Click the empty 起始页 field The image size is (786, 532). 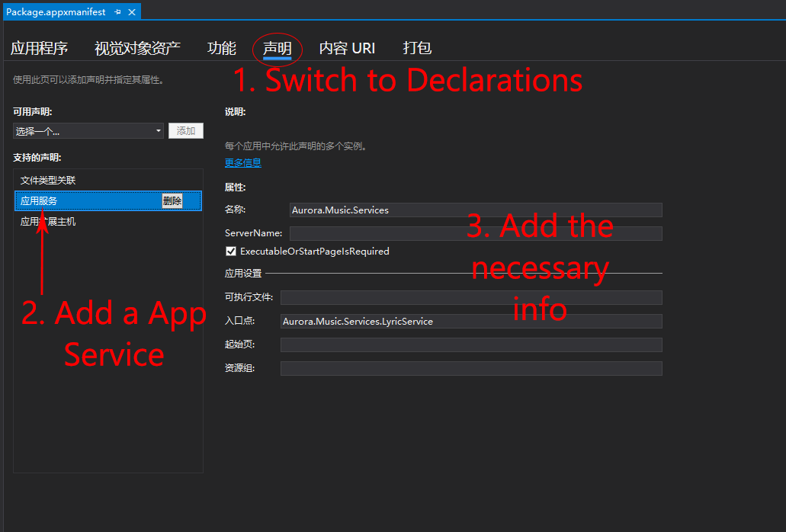(473, 345)
